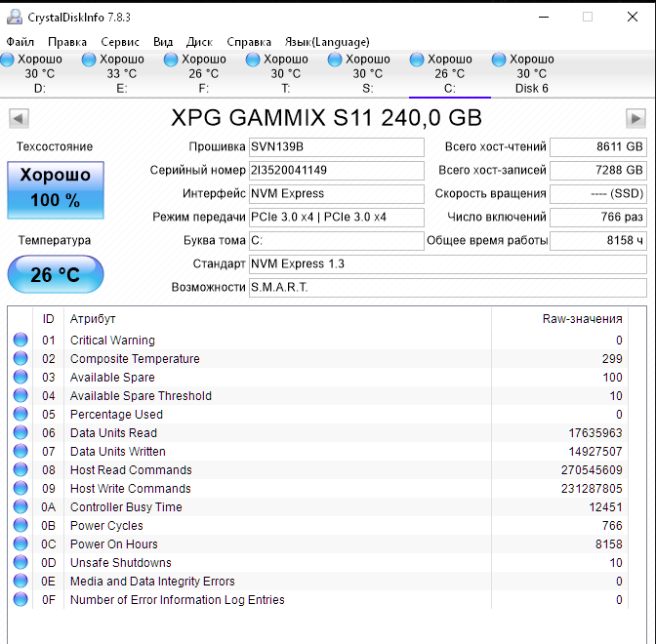Click the Стандарт field NVM Express 1.3

(x=448, y=263)
